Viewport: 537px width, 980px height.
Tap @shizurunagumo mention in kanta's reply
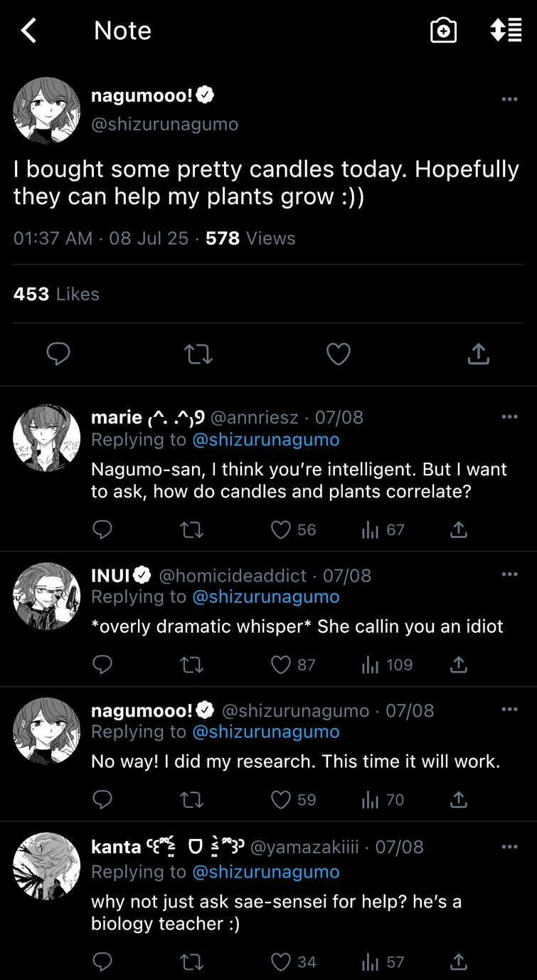[265, 872]
